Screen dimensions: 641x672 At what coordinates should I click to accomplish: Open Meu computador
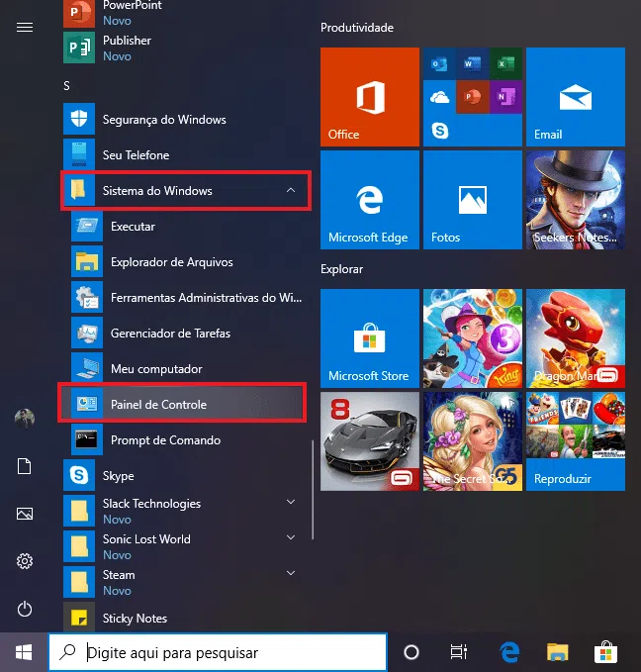(189, 368)
